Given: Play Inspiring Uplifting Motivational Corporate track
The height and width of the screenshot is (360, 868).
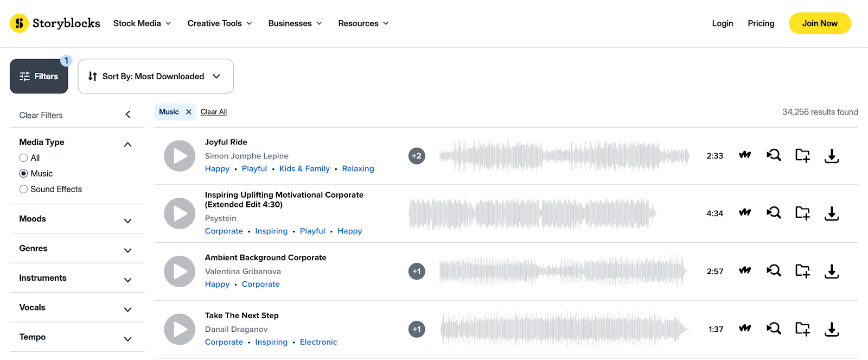Looking at the screenshot, I should click(x=180, y=213).
